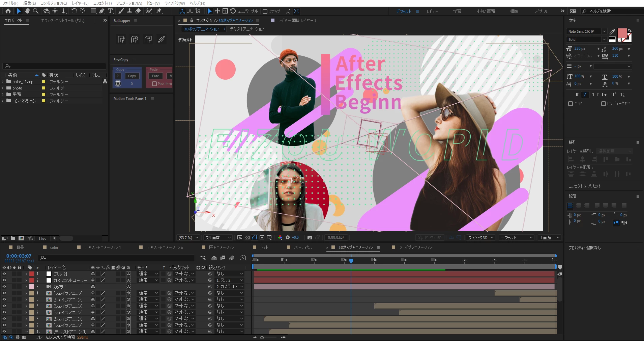
Task: Select the 学習 workspace
Action: pos(457,11)
